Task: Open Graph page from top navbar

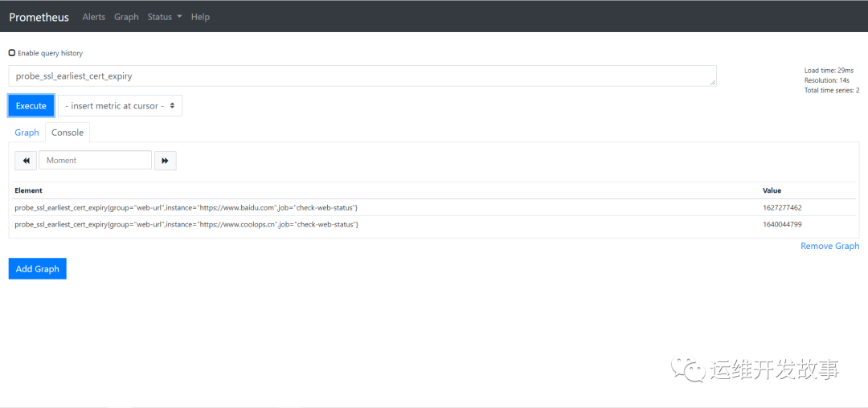Action: point(126,17)
